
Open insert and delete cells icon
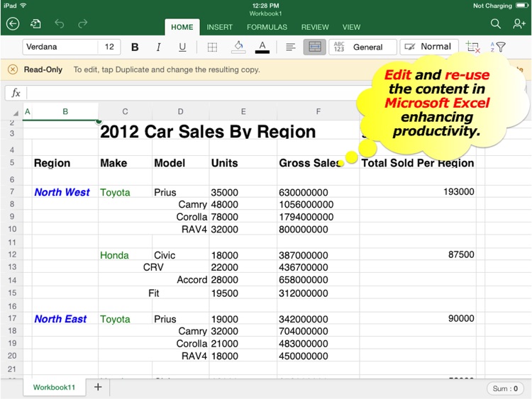pyautogui.click(x=472, y=47)
